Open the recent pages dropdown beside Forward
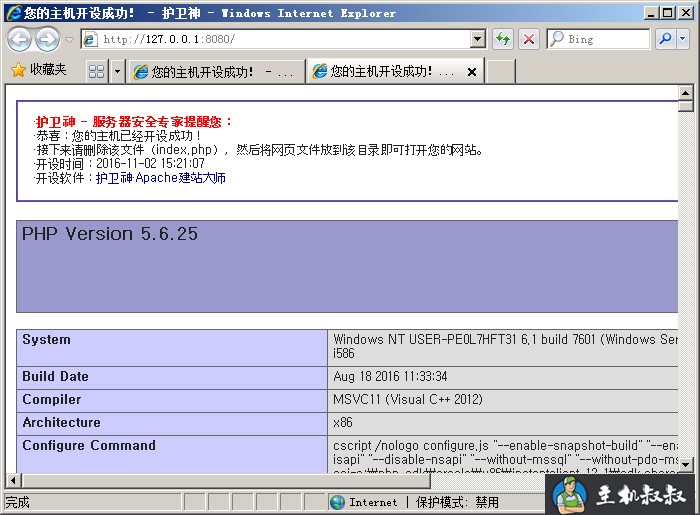 point(69,39)
